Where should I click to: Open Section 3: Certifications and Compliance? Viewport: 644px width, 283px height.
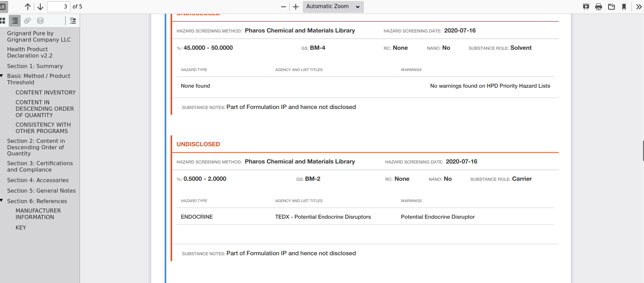click(x=40, y=167)
